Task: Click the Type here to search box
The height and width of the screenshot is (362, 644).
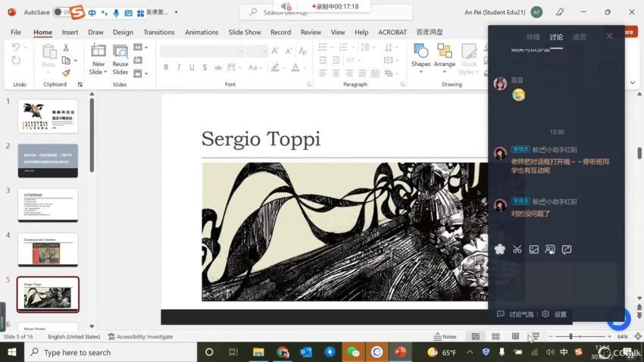Action: 111,352
